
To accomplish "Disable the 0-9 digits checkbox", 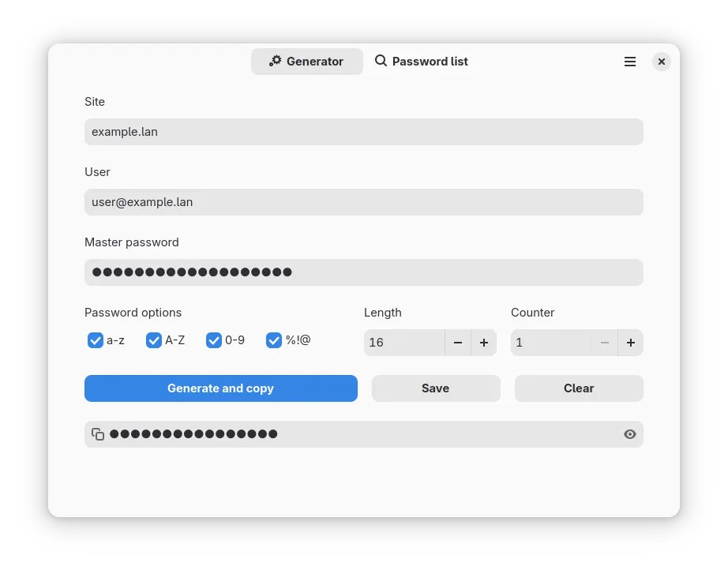I will (x=214, y=340).
